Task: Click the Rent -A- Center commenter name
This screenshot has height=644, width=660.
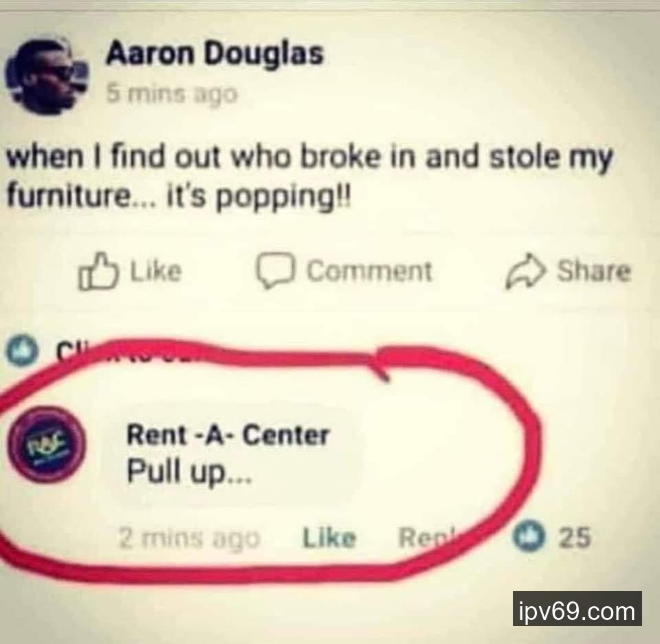Action: 228,434
